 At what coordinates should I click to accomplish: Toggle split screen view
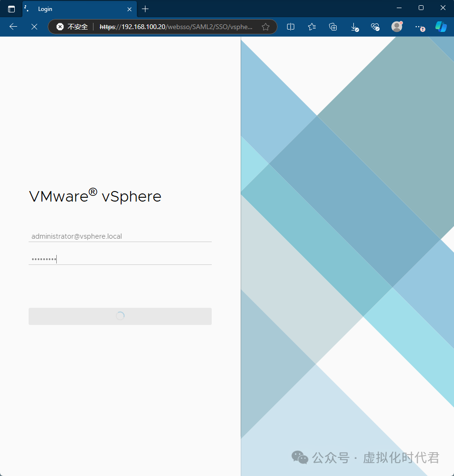290,27
